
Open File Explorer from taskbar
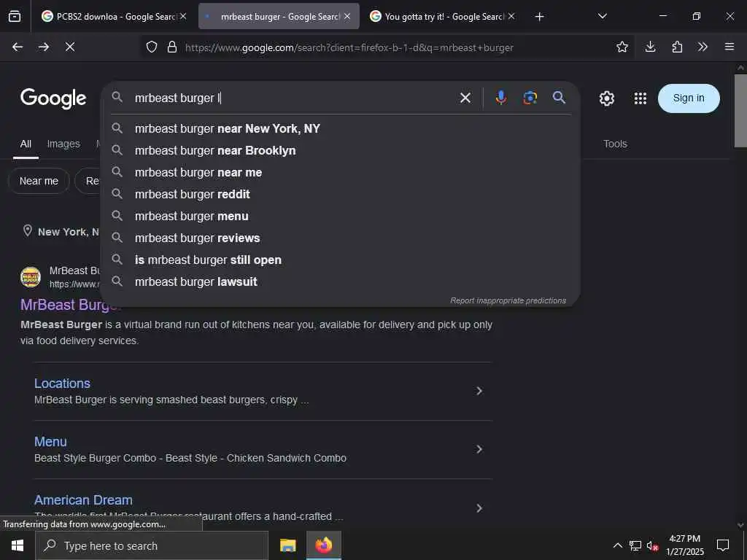tap(287, 545)
